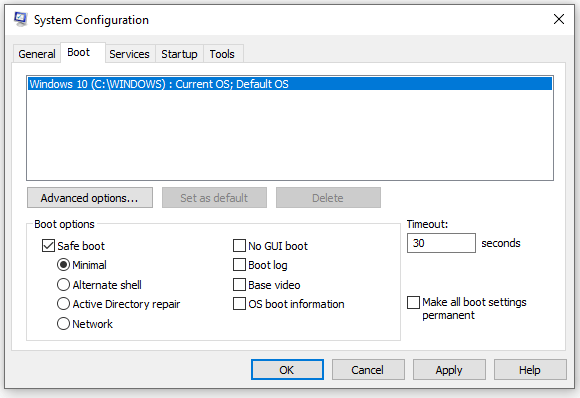Confirm with the OK button
This screenshot has width=580, height=398.
tap(287, 370)
